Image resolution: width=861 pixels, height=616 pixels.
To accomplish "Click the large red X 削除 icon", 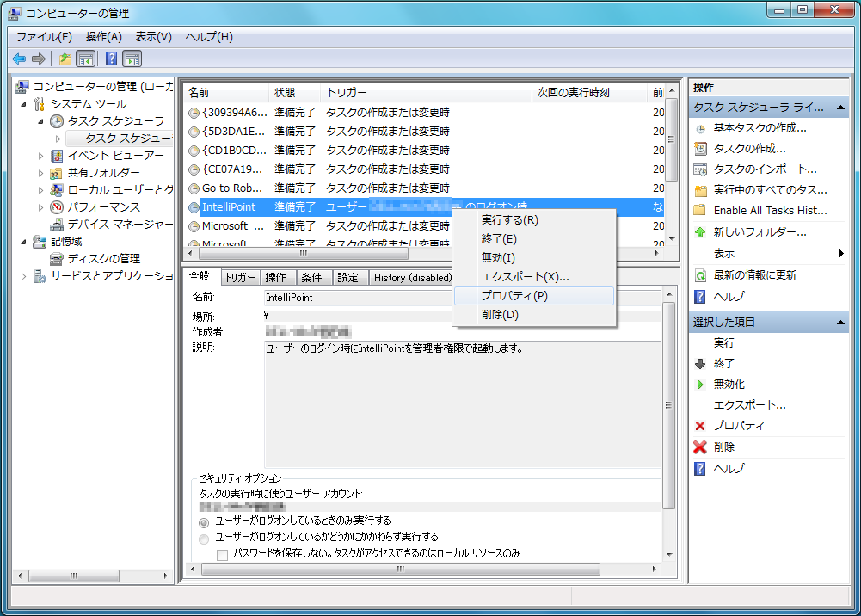I will click(x=699, y=447).
